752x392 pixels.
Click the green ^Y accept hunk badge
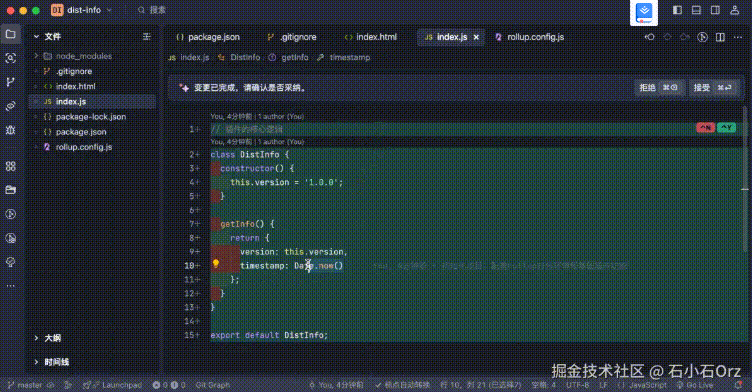727,127
